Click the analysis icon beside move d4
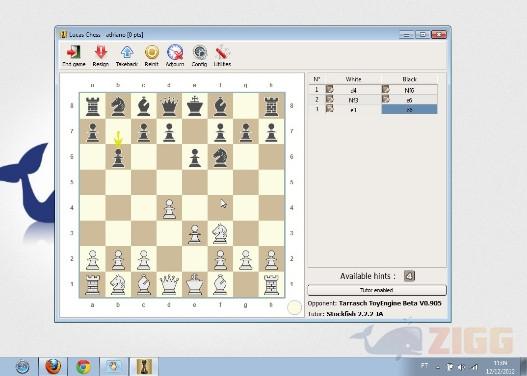Image resolution: width=527 pixels, height=376 pixels. (x=330, y=89)
